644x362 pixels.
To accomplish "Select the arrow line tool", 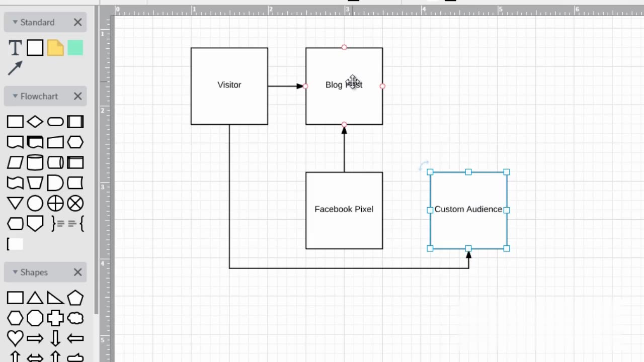I will coord(15,68).
